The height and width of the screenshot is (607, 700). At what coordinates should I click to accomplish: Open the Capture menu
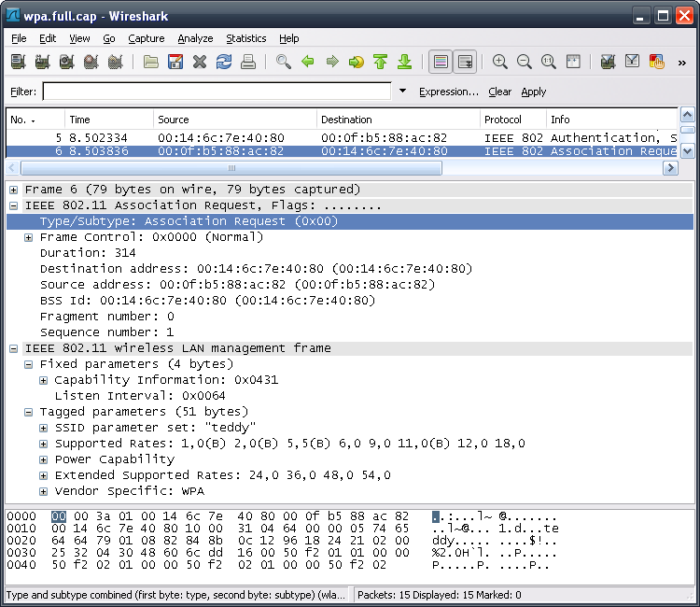pyautogui.click(x=147, y=38)
